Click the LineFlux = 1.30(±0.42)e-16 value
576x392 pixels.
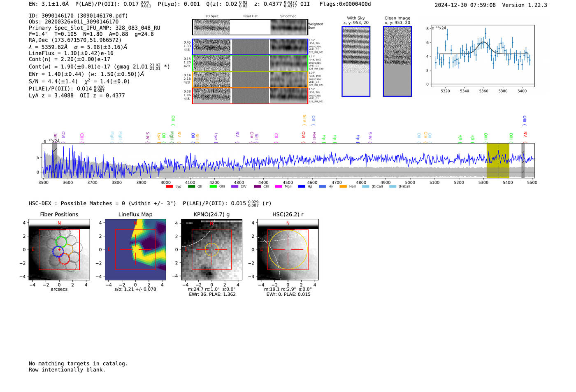tap(71, 53)
